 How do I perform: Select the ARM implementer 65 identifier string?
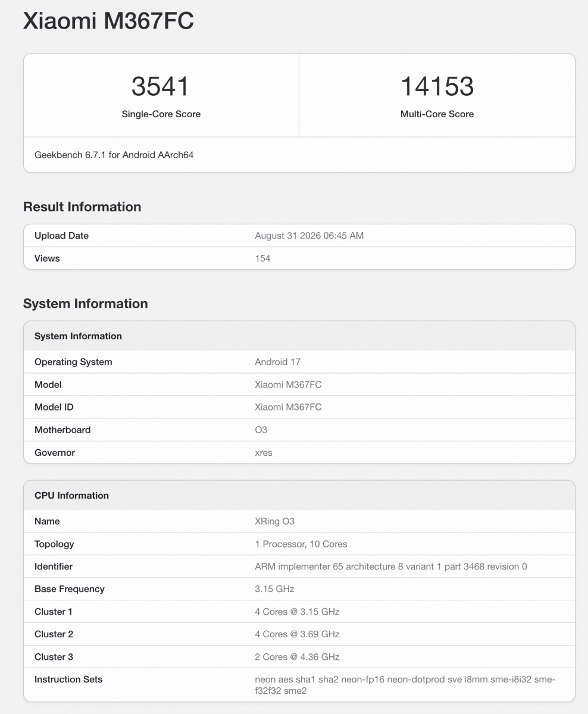coord(391,566)
